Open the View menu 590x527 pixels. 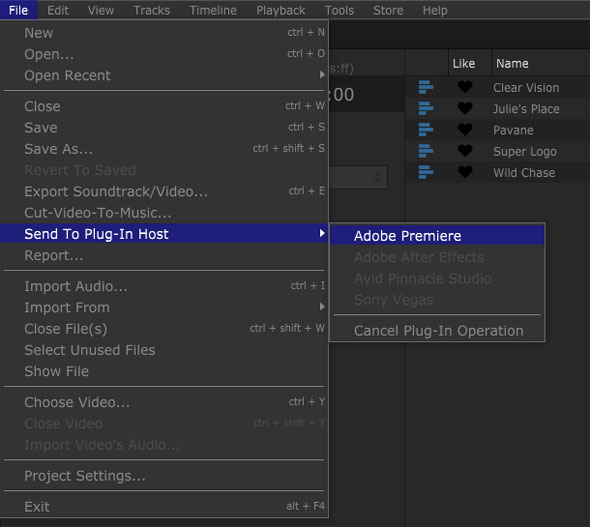click(x=100, y=10)
